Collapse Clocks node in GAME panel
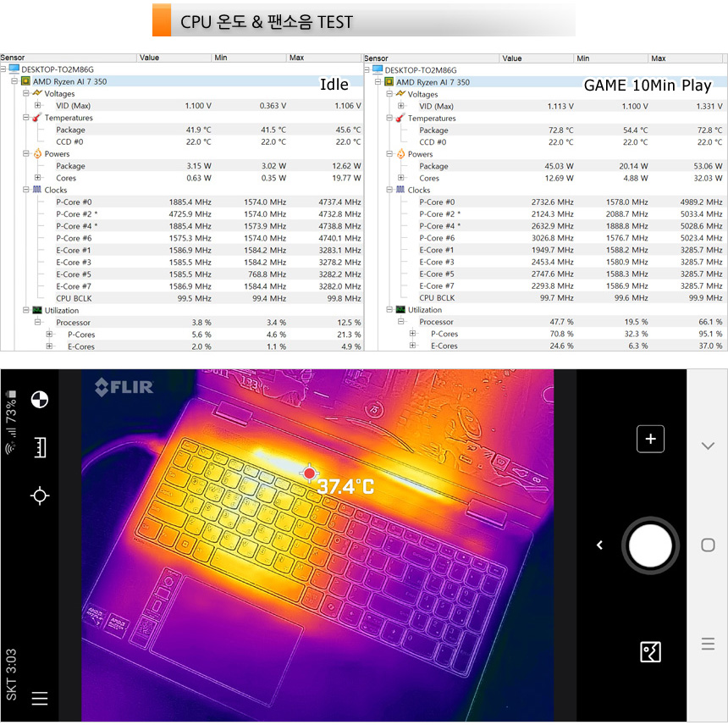Viewport: 728px width, 725px height. tap(389, 191)
